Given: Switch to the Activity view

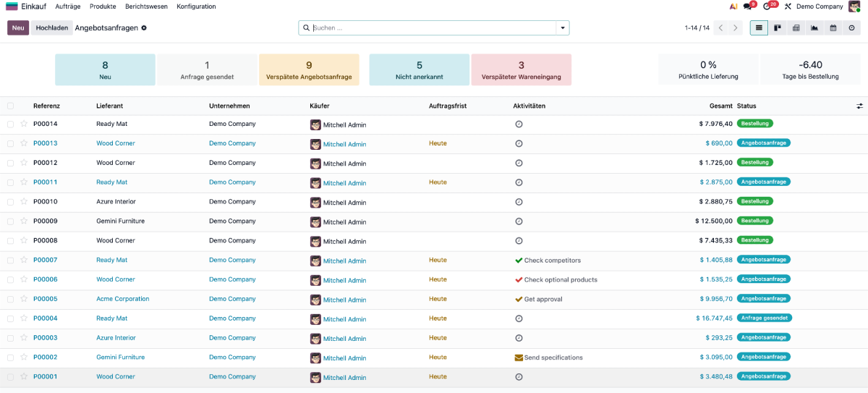Looking at the screenshot, I should (851, 28).
